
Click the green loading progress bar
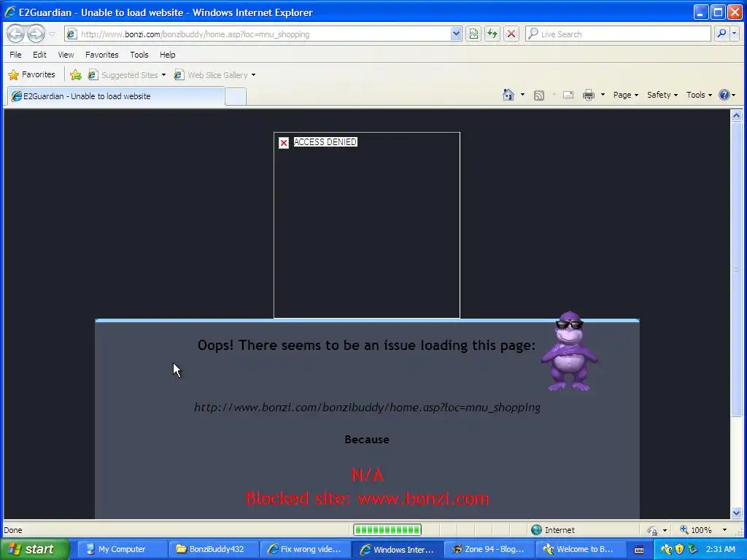pyautogui.click(x=387, y=529)
